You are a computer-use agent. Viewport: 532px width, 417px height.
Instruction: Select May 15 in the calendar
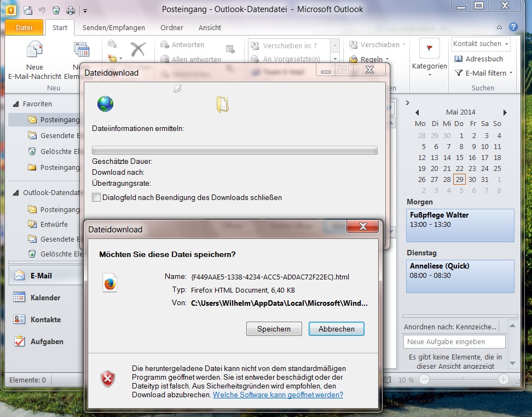click(x=459, y=157)
